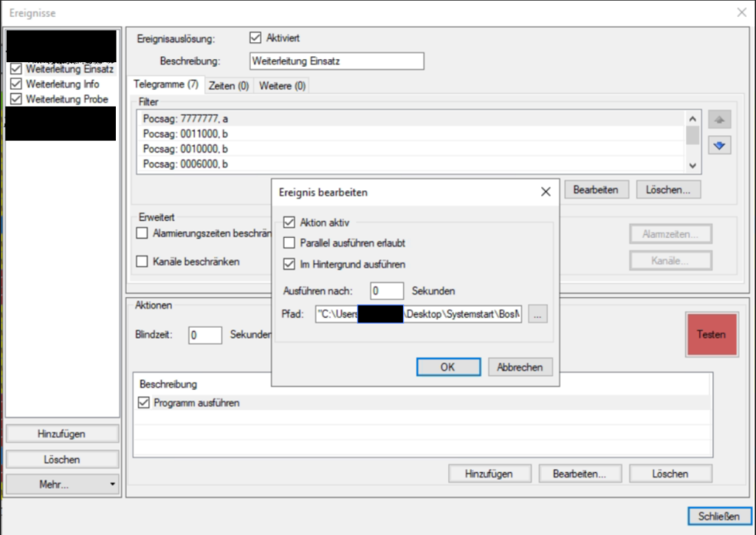This screenshot has height=535, width=756.
Task: Open the Weitere (0) tab
Action: tap(281, 86)
